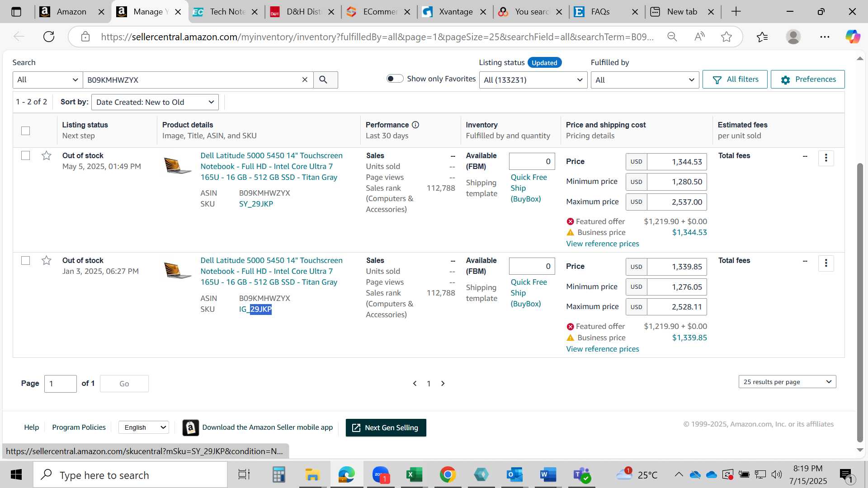Open Quick Free Ship template for IG_29JKP
868x488 pixels.
[x=529, y=293]
